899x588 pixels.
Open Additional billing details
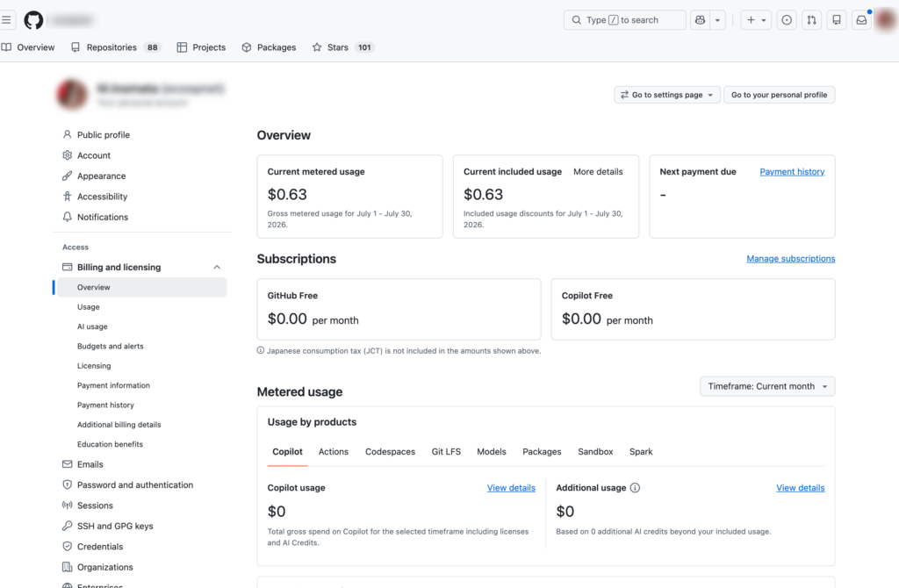tap(119, 425)
